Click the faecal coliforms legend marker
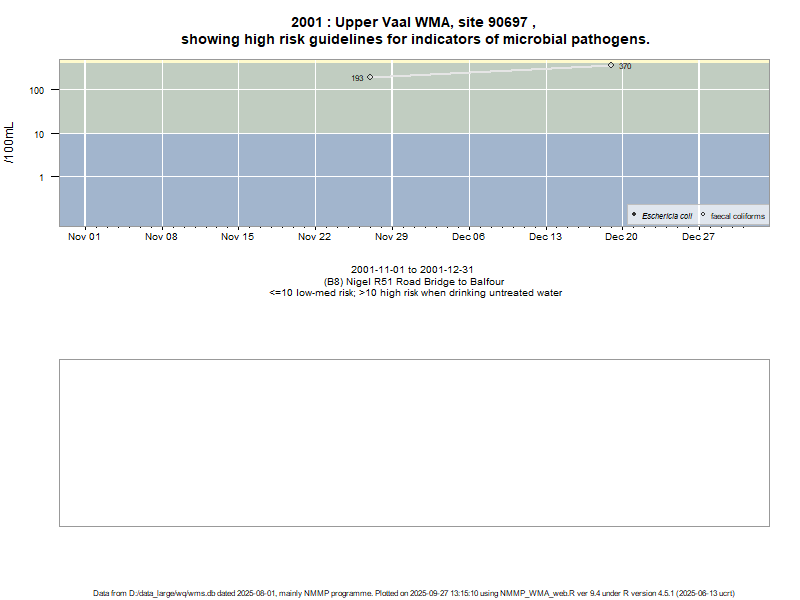800x600 pixels. pyautogui.click(x=703, y=215)
